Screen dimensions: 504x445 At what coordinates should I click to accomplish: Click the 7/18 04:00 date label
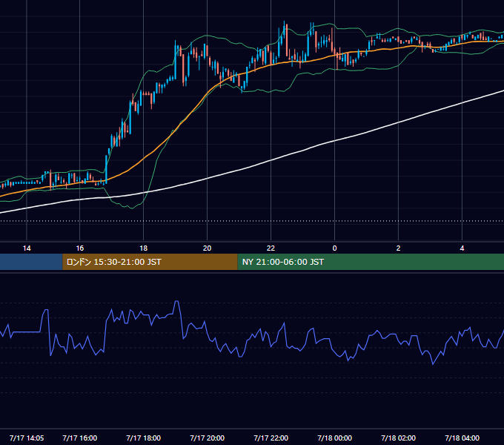[x=462, y=438]
